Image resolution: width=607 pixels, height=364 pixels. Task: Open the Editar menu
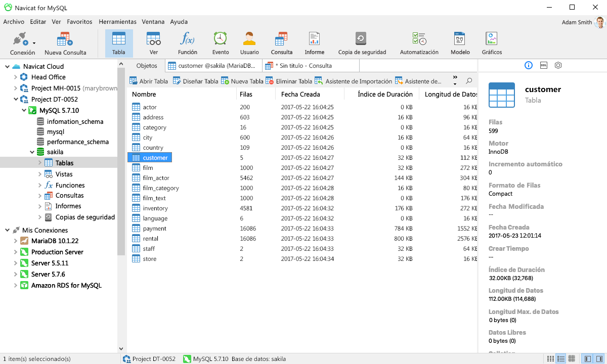click(38, 22)
